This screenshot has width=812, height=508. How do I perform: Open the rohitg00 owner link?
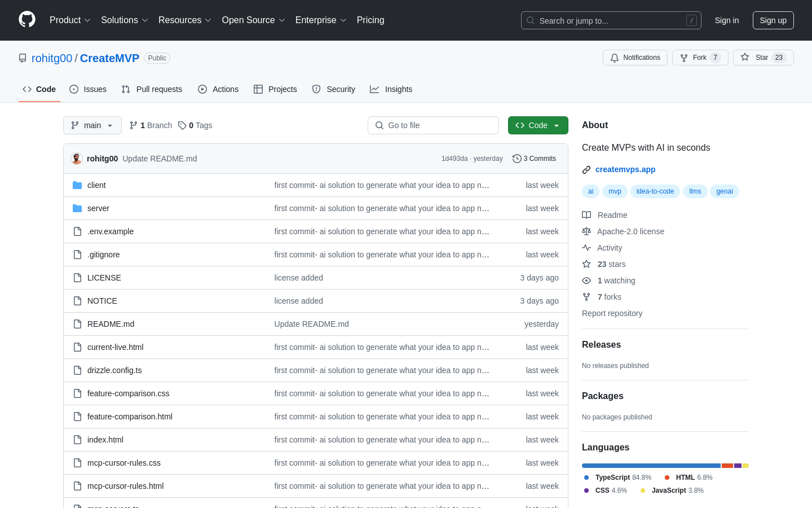pyautogui.click(x=52, y=58)
